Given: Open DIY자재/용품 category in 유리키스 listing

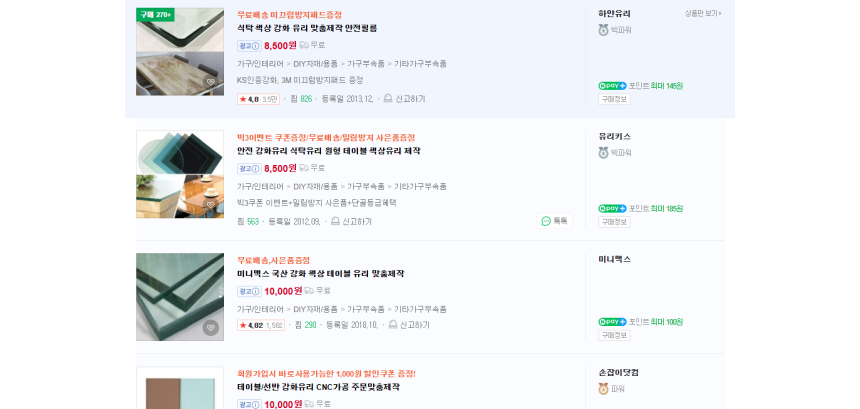Looking at the screenshot, I should (x=315, y=186).
